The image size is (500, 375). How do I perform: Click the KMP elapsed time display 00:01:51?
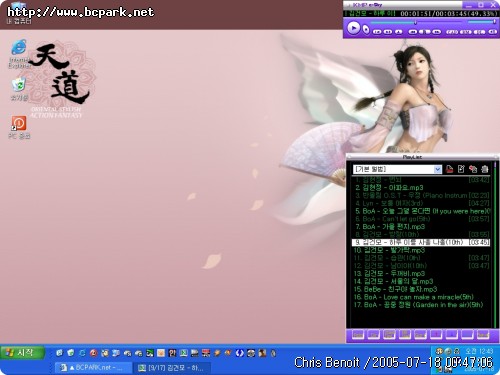[415, 13]
